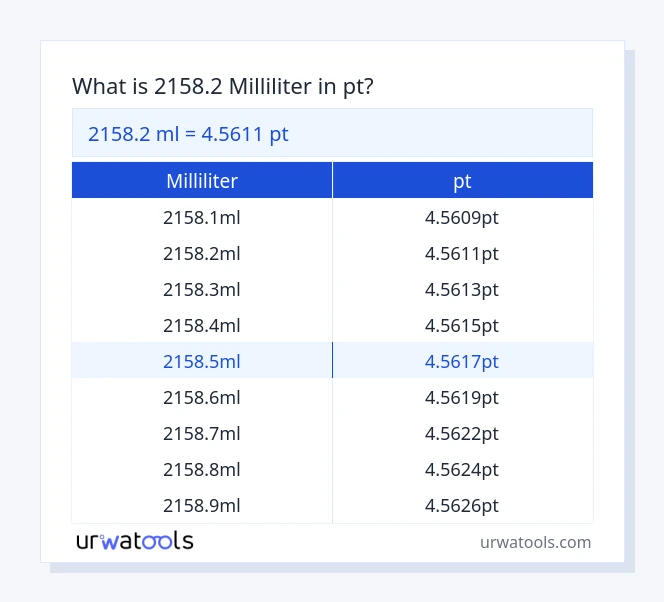Click the 4.5622pt value cell
The width and height of the screenshot is (664, 602).
coord(462,433)
